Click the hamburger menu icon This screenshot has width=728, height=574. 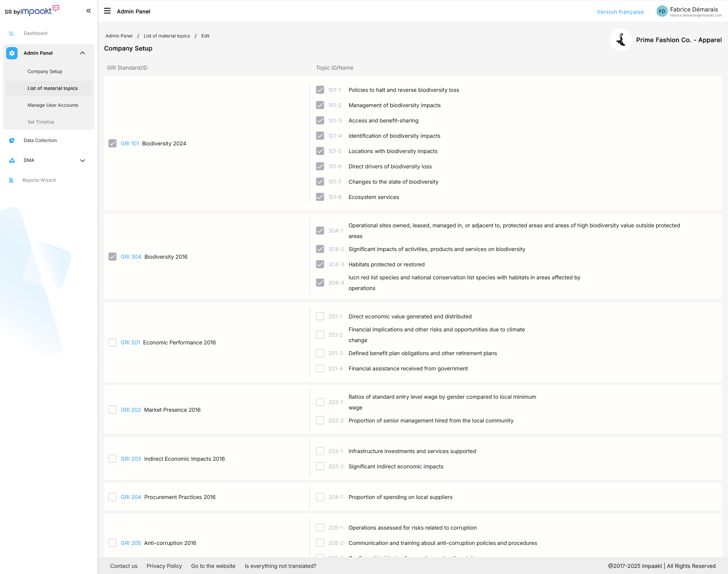click(107, 11)
